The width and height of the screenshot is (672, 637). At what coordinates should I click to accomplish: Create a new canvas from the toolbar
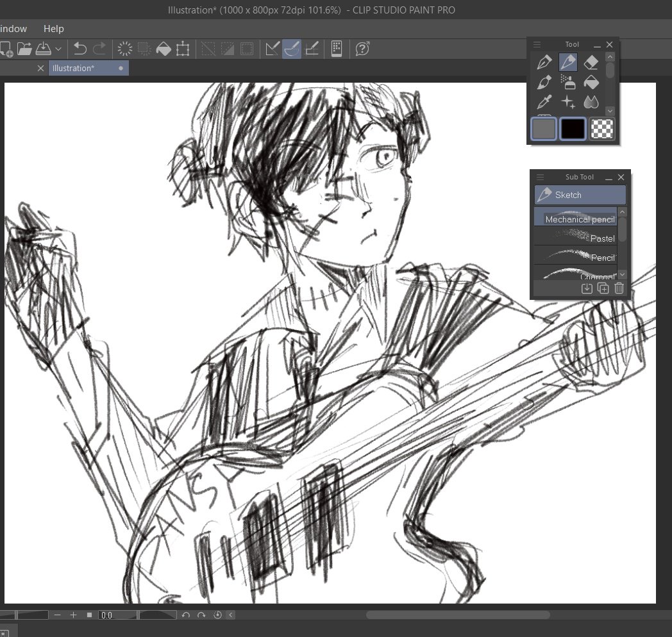6,49
